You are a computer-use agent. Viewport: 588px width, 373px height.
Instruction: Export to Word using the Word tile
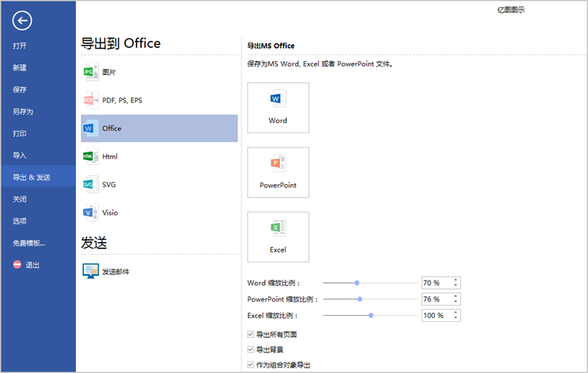pos(278,107)
